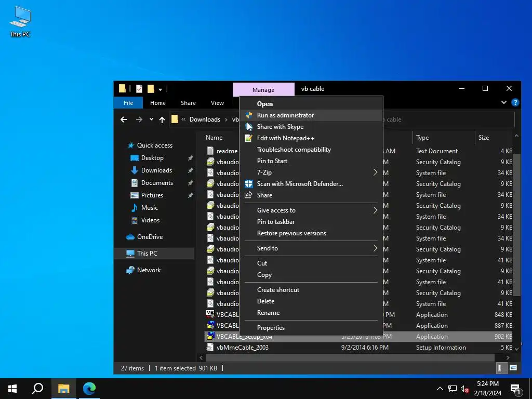Open the notification center icon
The width and height of the screenshot is (532, 399).
pyautogui.click(x=515, y=389)
